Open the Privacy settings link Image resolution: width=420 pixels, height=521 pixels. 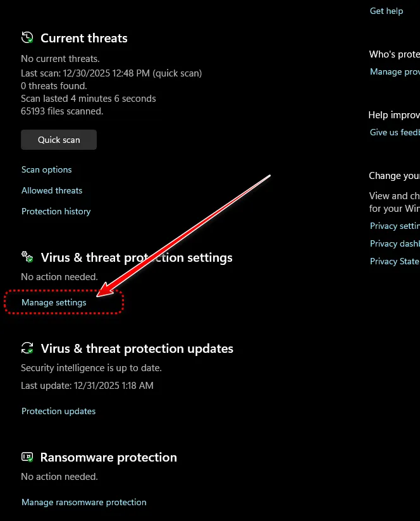pos(395,226)
